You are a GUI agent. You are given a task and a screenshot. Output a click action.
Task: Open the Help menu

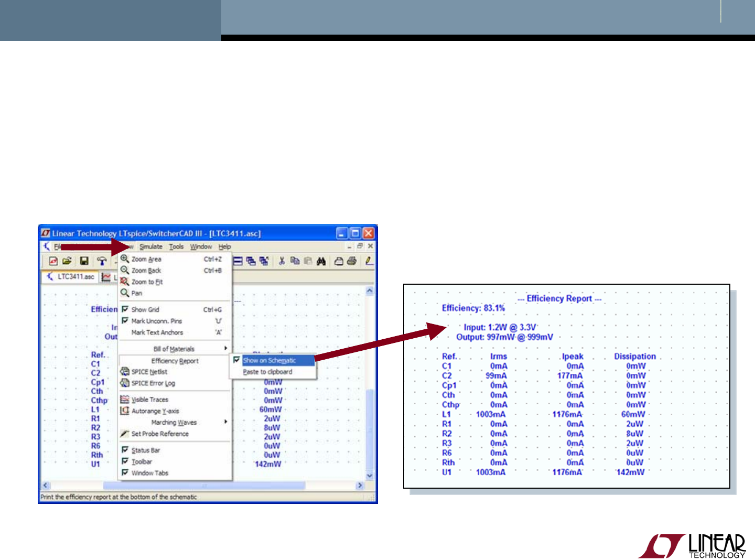point(224,246)
